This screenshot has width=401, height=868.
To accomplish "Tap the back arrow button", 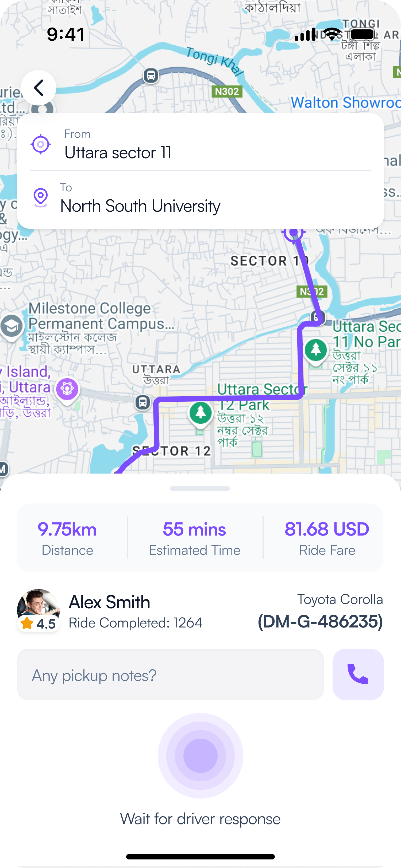I will 38,88.
